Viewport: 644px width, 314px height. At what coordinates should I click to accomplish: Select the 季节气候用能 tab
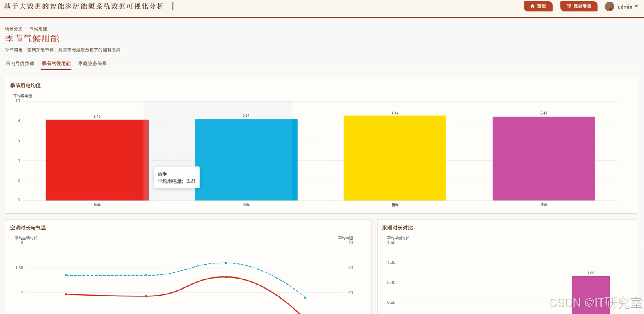(x=56, y=64)
